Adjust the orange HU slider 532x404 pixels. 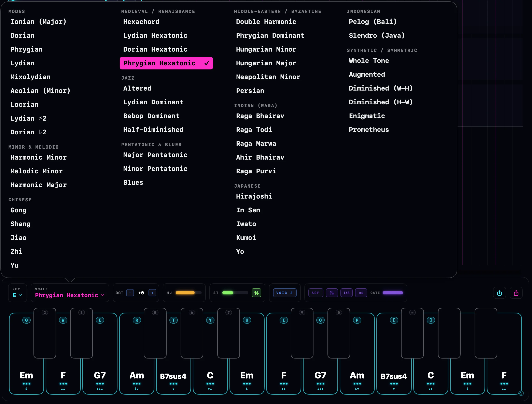tap(188, 293)
